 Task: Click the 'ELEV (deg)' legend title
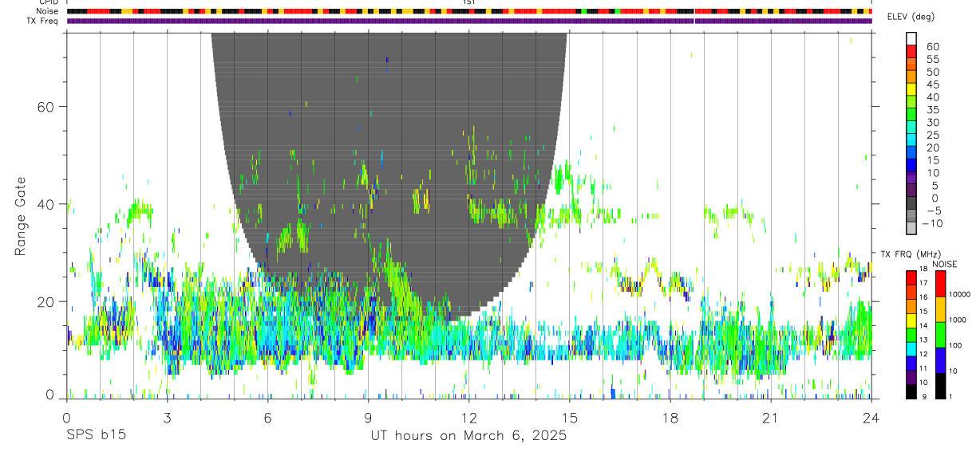click(x=911, y=17)
